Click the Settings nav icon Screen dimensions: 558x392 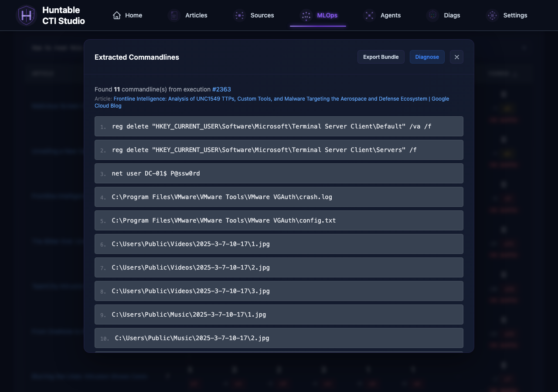(492, 15)
